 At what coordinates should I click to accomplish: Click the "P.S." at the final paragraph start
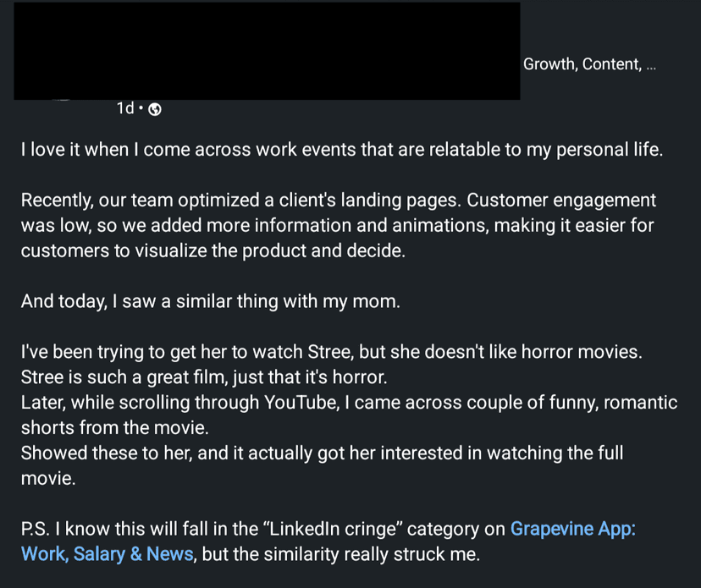pos(35,530)
